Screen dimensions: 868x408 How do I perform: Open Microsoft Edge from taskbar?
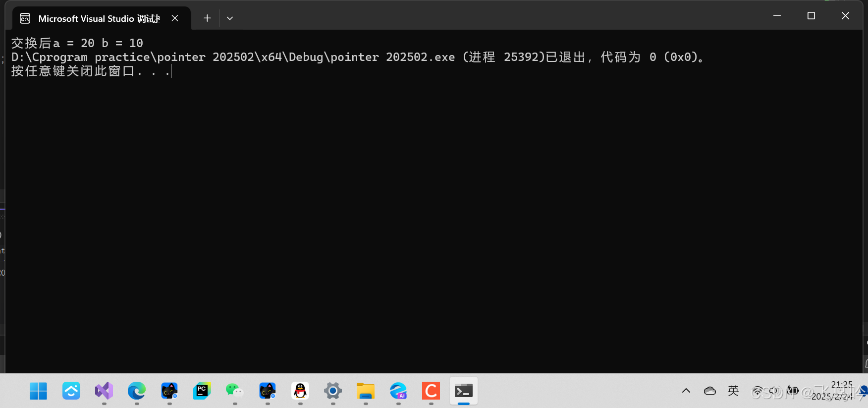tap(136, 391)
